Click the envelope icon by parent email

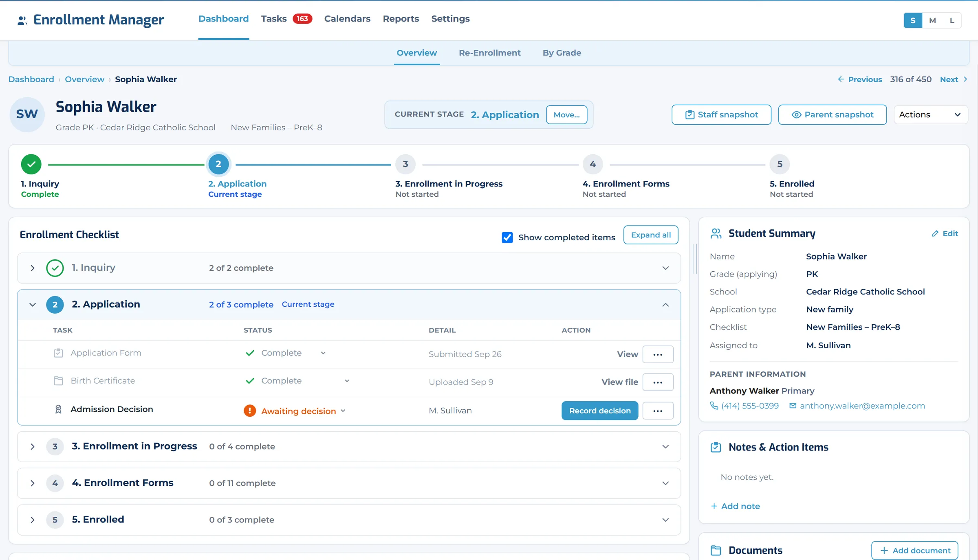(x=793, y=406)
